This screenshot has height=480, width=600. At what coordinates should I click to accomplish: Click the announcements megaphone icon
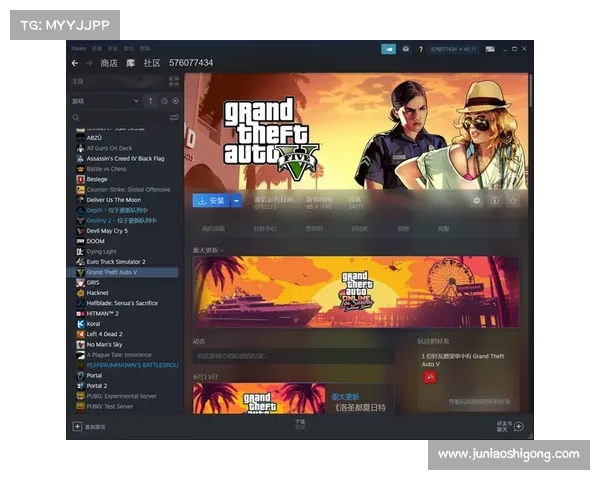pyautogui.click(x=388, y=48)
